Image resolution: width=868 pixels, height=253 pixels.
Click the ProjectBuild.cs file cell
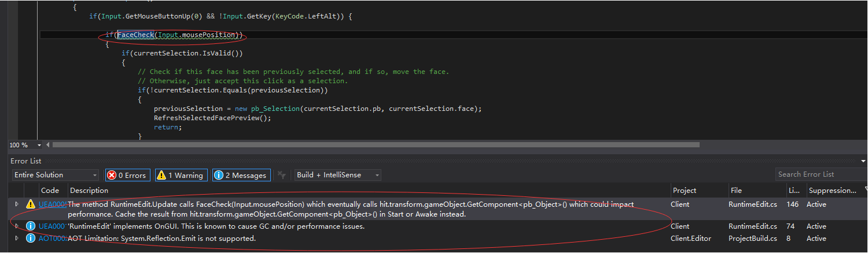pos(752,239)
